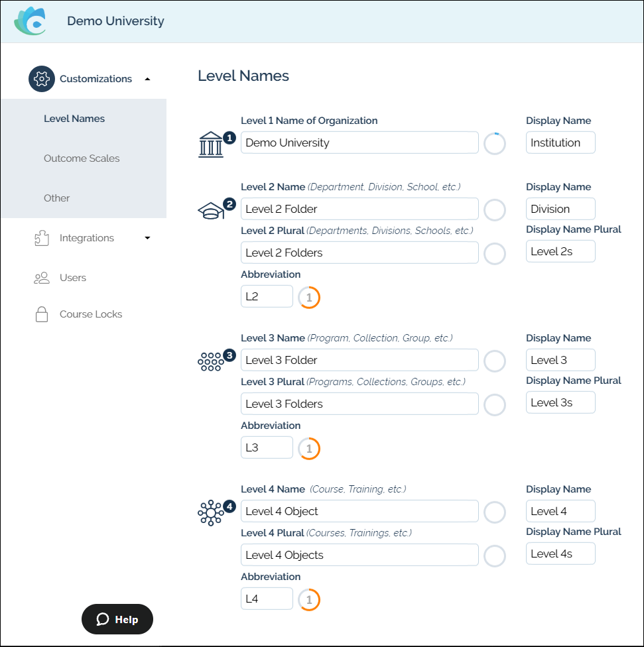Click the Course Locks padlock icon
The image size is (644, 647).
42,314
